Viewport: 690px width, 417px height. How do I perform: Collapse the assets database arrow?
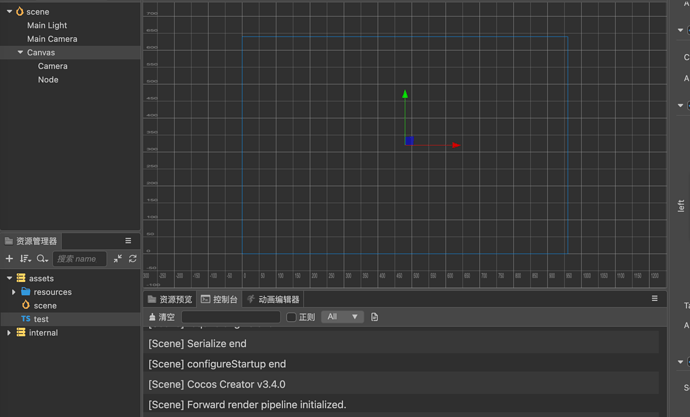[x=9, y=278]
